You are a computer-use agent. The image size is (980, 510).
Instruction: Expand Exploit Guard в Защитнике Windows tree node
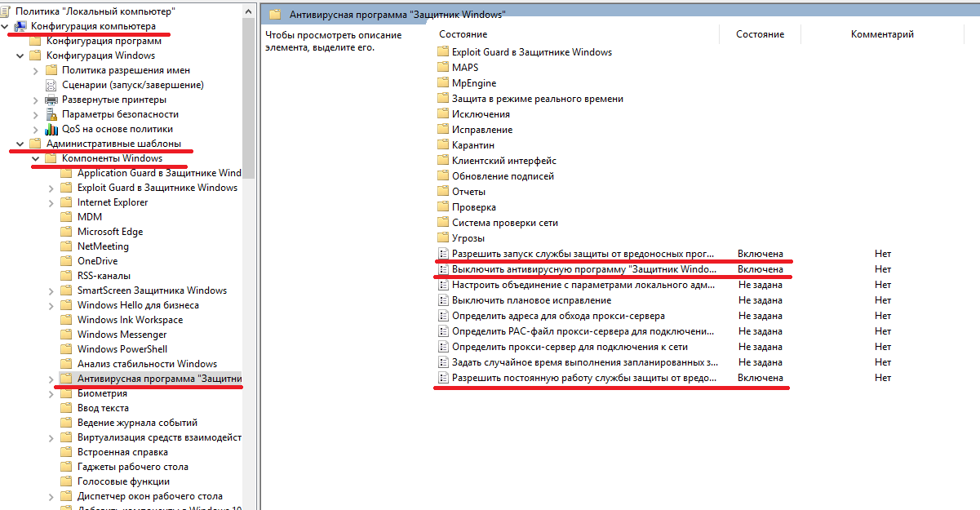pos(51,188)
